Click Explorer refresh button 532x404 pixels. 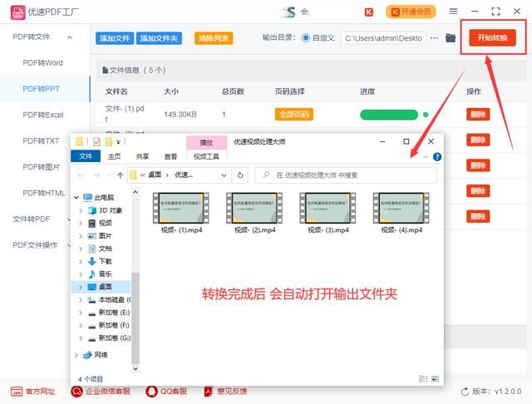[240, 175]
